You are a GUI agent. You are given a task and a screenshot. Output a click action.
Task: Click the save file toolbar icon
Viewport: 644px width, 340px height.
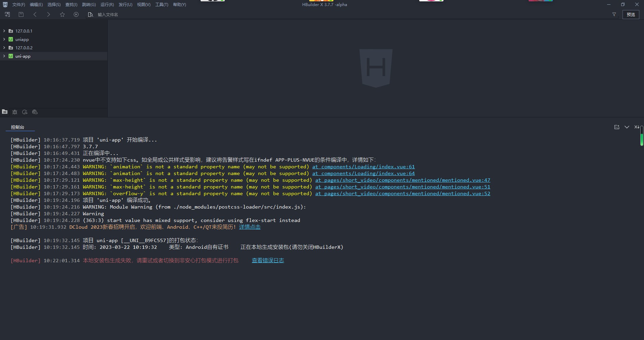pos(21,14)
